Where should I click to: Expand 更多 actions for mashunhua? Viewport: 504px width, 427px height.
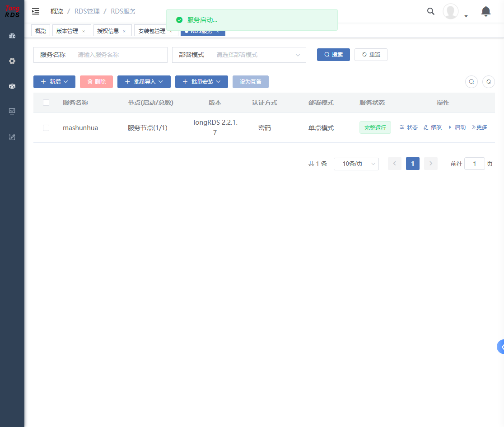pos(479,127)
